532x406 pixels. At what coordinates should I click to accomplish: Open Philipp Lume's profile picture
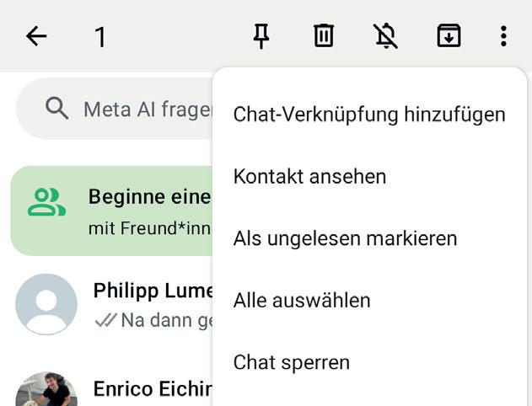point(46,304)
